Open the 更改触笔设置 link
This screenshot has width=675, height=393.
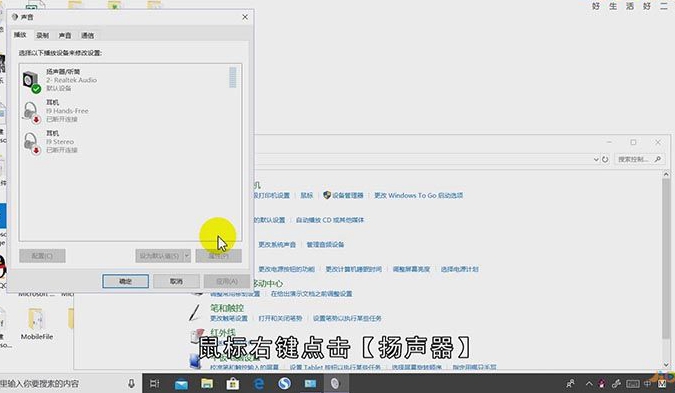229,319
